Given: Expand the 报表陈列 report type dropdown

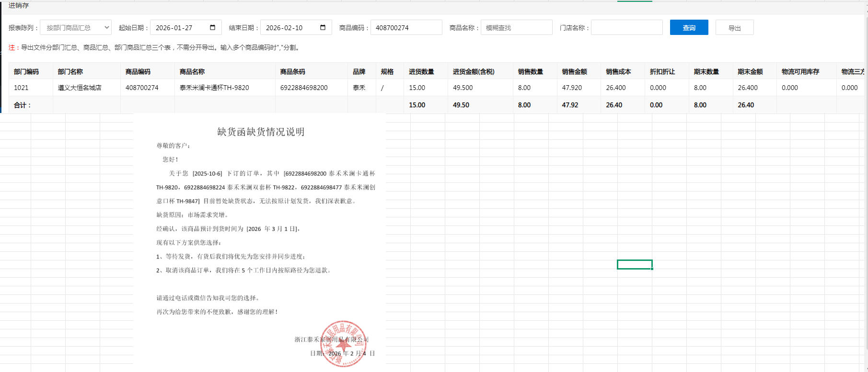Looking at the screenshot, I should pyautogui.click(x=76, y=28).
